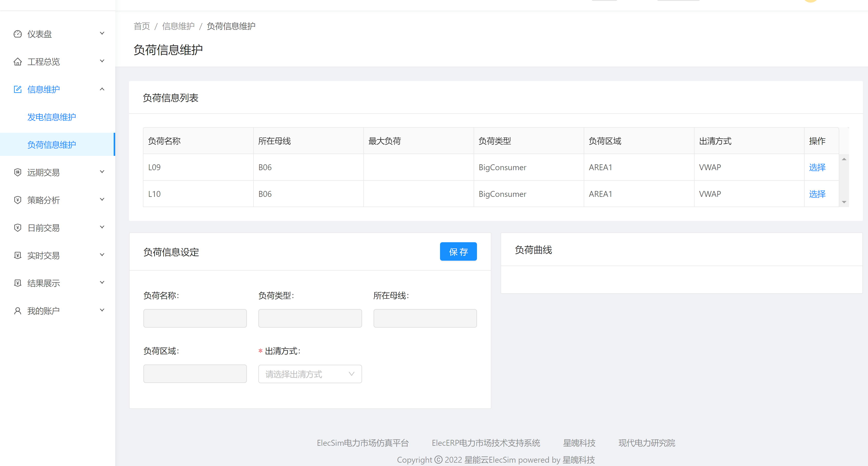Expand the 仪表盘 menu chevron
Image resolution: width=868 pixels, height=466 pixels.
coord(102,33)
